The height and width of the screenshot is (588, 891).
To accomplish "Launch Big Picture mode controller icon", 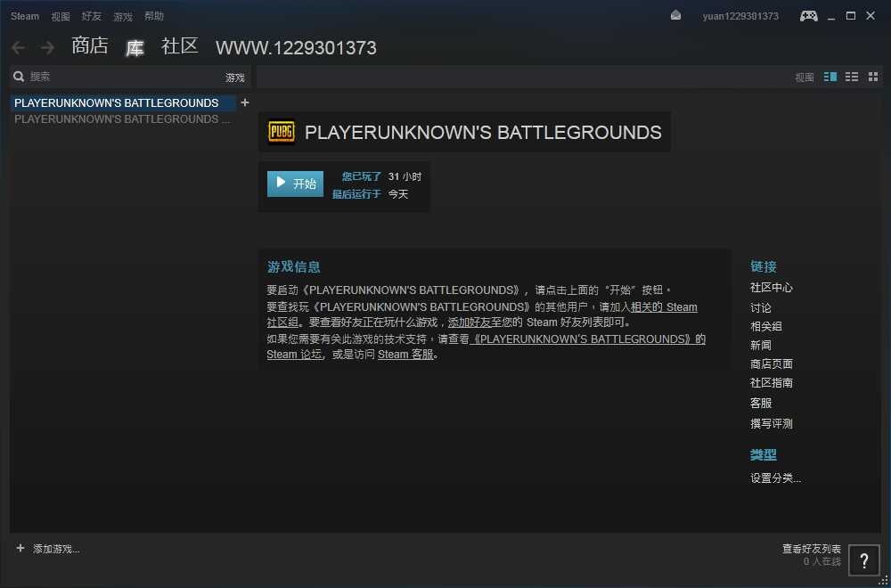I will coord(809,16).
